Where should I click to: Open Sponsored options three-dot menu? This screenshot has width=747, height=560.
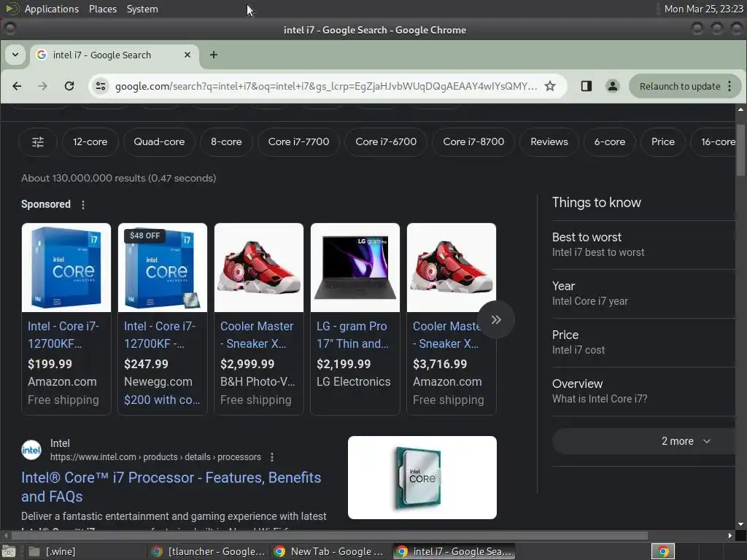[x=83, y=205]
